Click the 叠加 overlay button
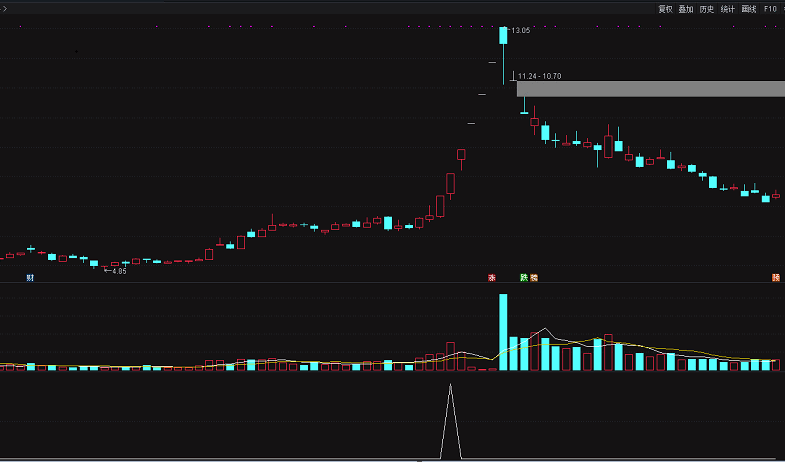785x462 pixels. [x=686, y=9]
